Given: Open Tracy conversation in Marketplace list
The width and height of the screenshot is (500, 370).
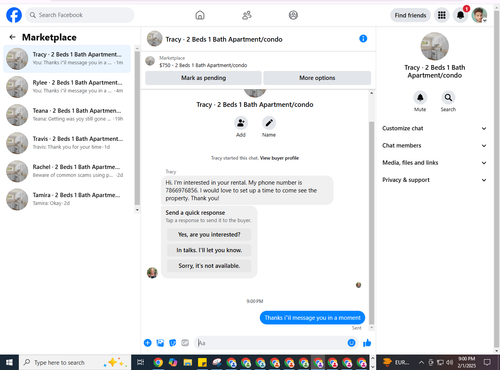Looking at the screenshot, I should pyautogui.click(x=67, y=59).
